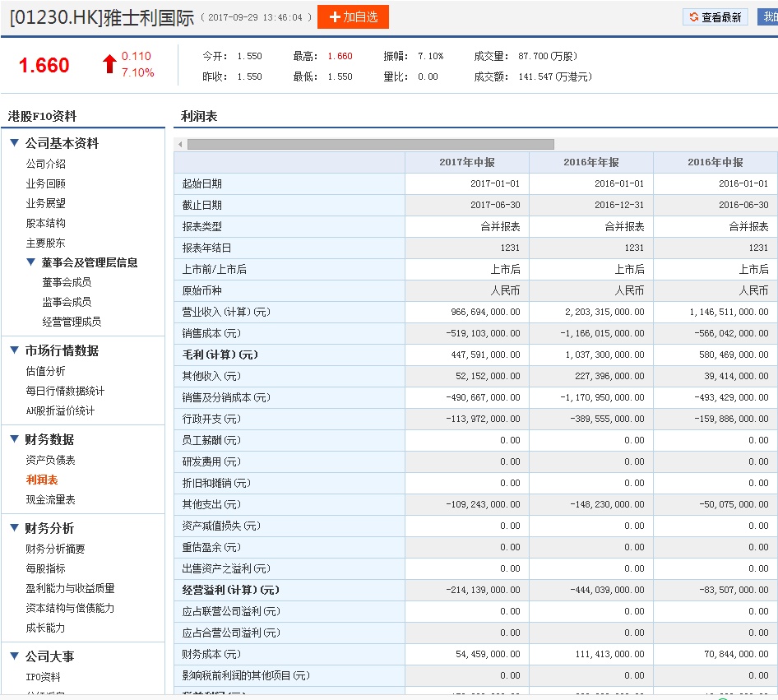Screen dimensions: 778x700
Task: Open the 业务展望 page
Action: click(x=46, y=203)
